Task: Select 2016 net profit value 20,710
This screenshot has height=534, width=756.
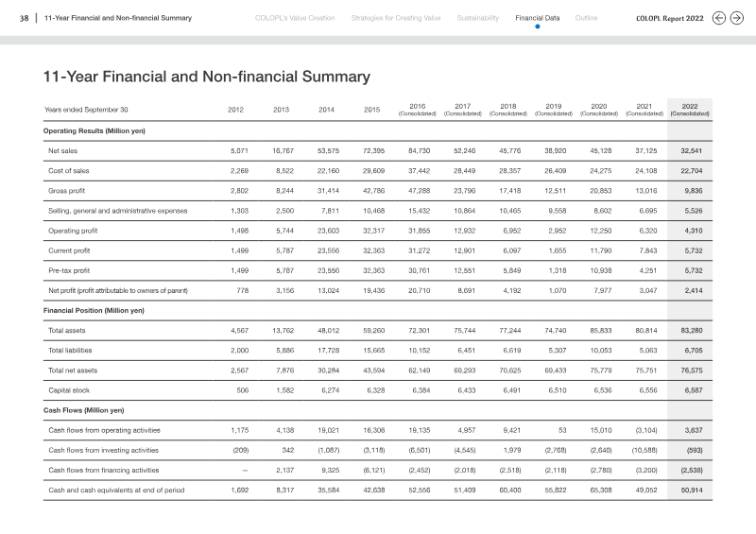Action: click(x=419, y=290)
